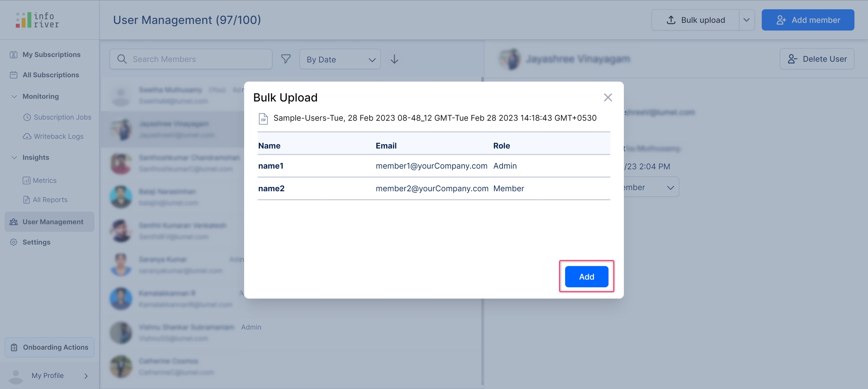Click the Bulk upload button
This screenshot has height=389, width=868.
tap(695, 20)
